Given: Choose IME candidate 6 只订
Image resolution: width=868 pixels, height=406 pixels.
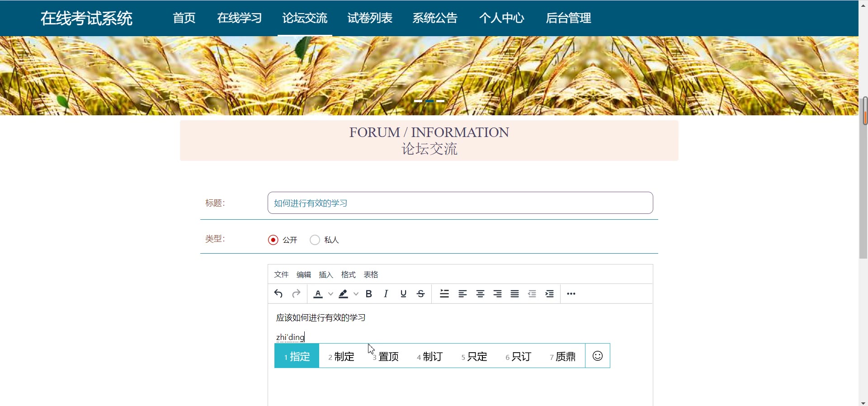Looking at the screenshot, I should [x=518, y=356].
